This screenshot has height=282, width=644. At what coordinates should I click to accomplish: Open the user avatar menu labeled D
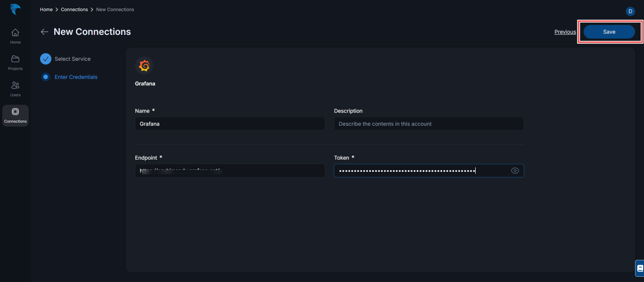point(631,11)
